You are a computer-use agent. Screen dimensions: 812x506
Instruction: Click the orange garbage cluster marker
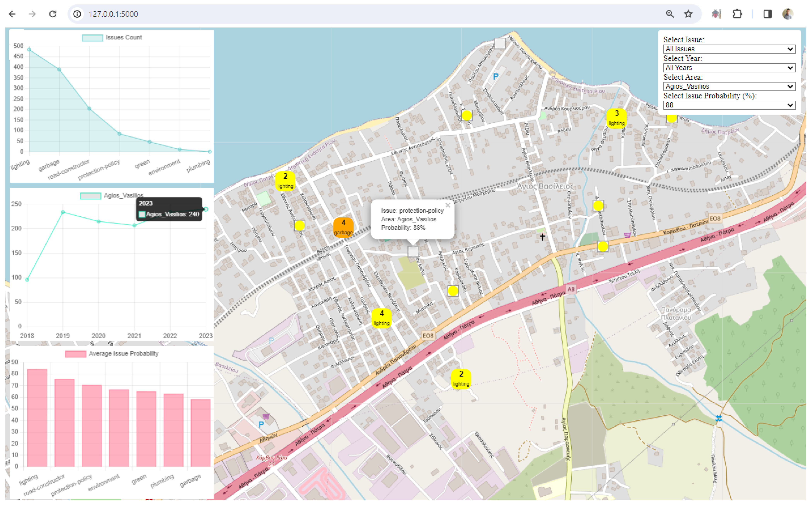click(343, 227)
